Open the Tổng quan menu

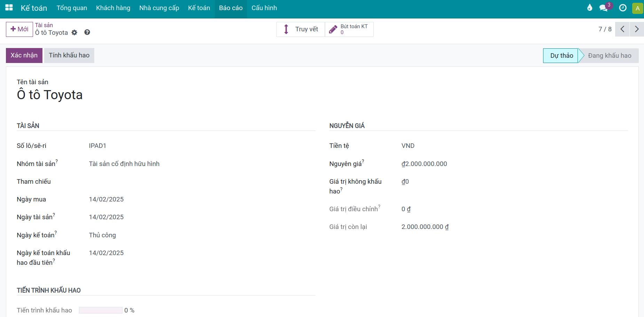[72, 8]
